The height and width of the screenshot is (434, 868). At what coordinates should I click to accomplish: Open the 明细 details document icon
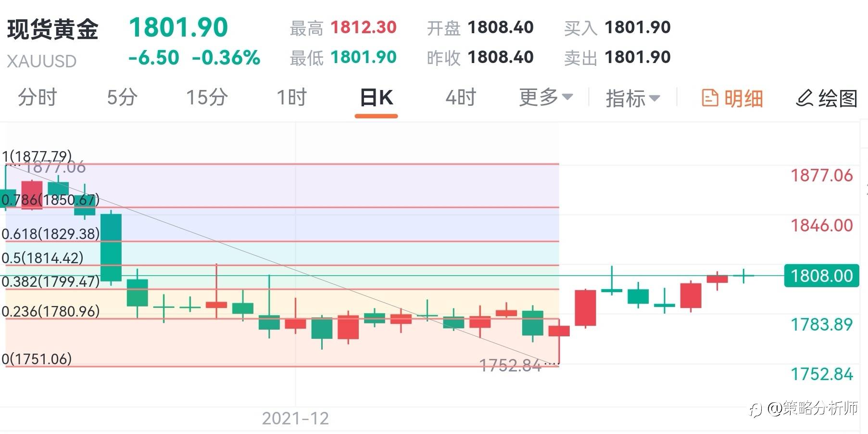point(710,98)
